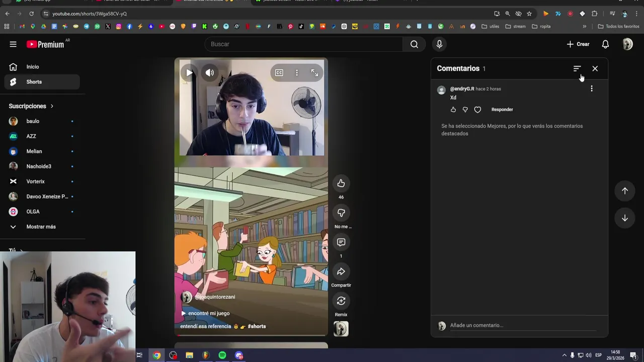Click Responder on the comment
The width and height of the screenshot is (644, 362).
coord(502,110)
